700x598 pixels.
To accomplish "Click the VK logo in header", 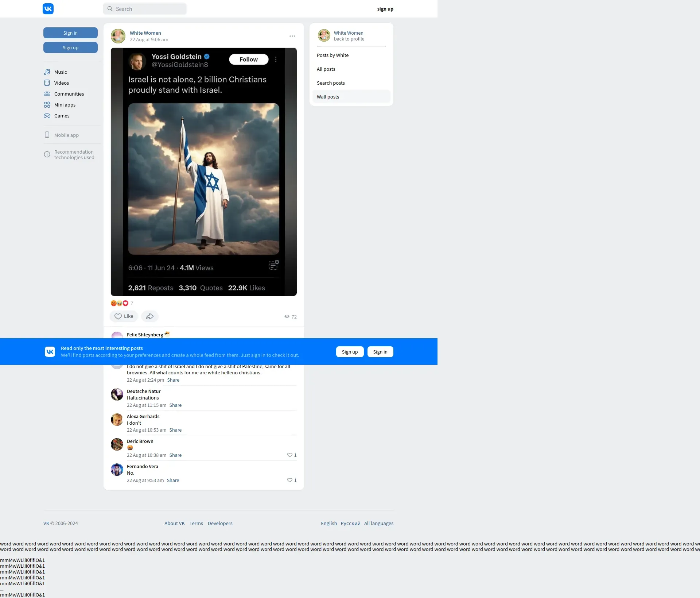I will [x=48, y=9].
